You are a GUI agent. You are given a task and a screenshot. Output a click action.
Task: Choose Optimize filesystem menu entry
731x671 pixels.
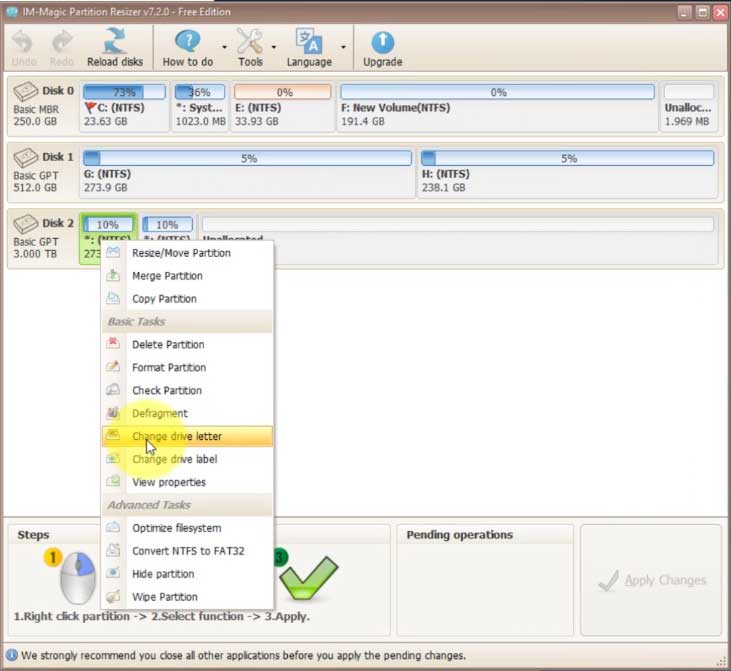[187, 528]
